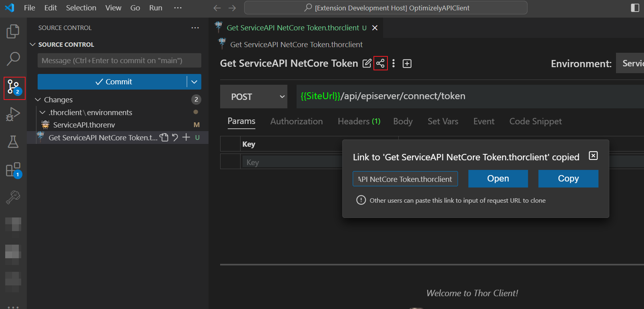Open Run and Debug view

coord(13,114)
